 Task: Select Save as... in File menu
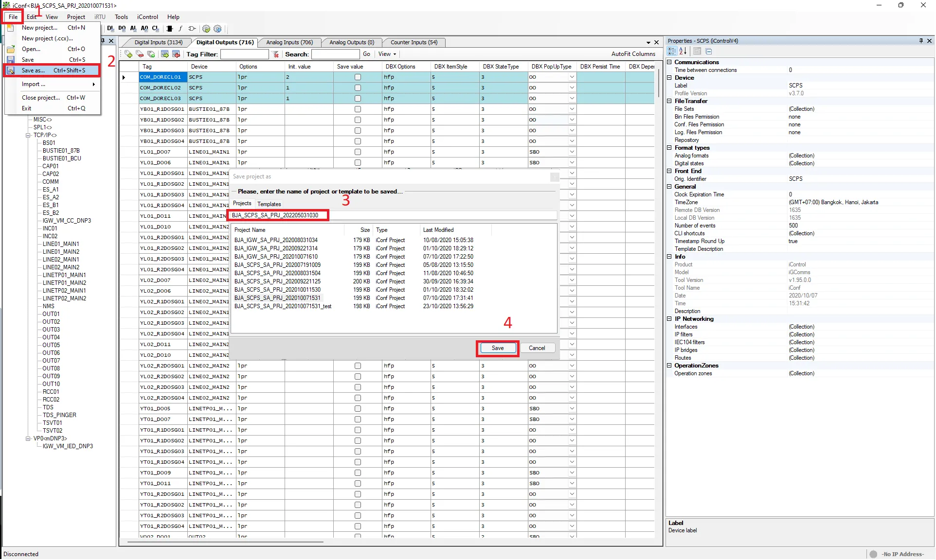point(53,70)
